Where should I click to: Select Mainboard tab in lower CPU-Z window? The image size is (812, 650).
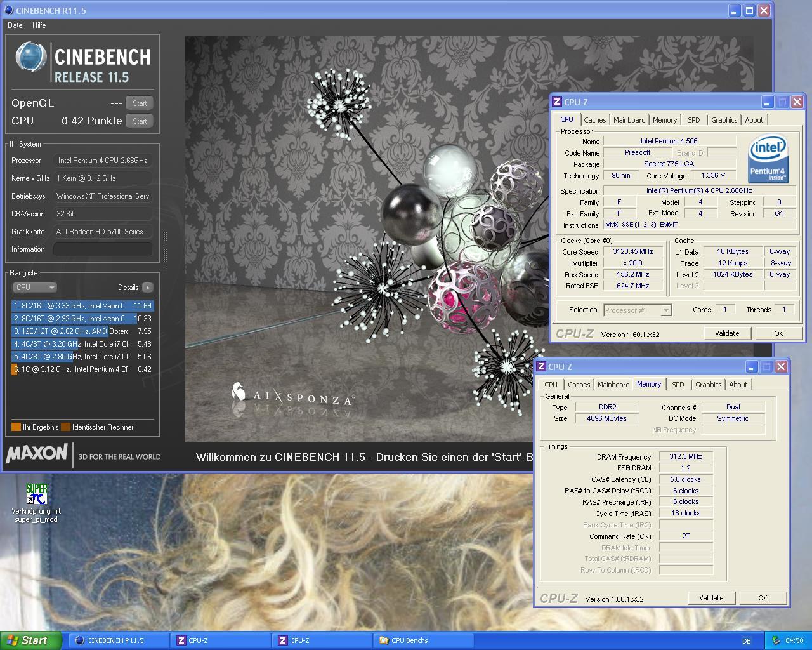[x=613, y=385]
